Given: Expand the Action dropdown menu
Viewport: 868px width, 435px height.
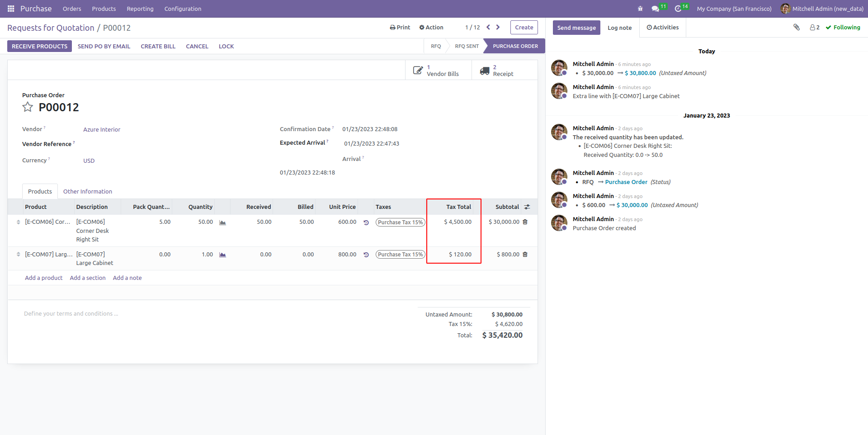Looking at the screenshot, I should coord(431,28).
